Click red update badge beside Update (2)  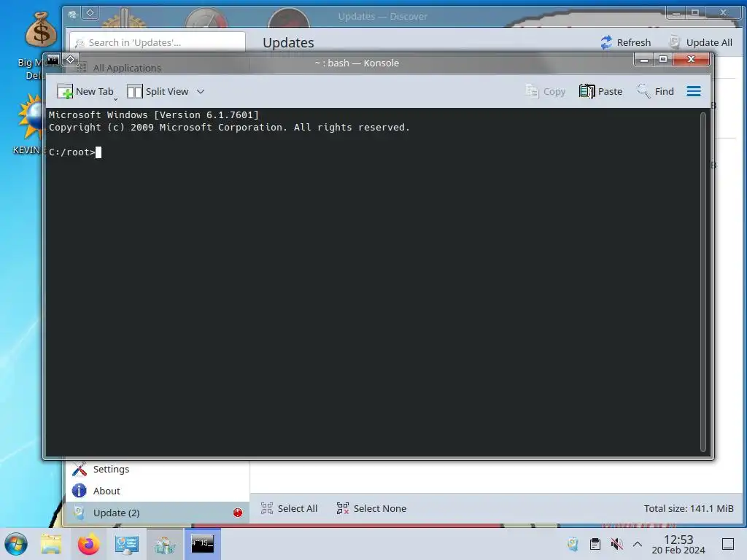coord(238,513)
